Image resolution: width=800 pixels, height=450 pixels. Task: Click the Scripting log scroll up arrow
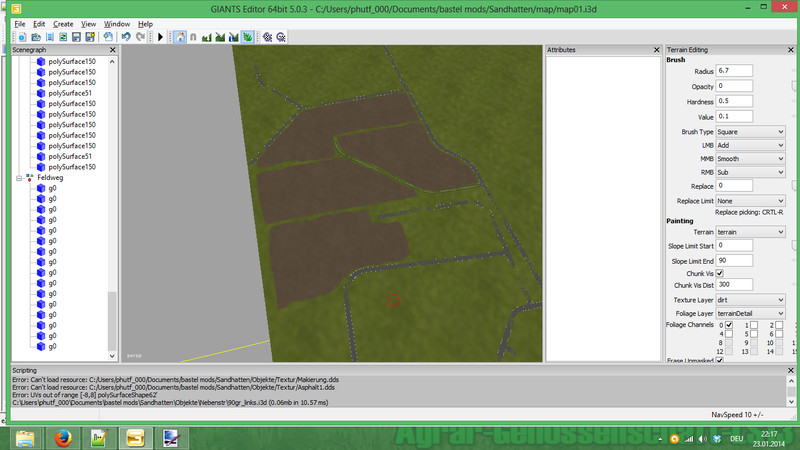pos(791,381)
